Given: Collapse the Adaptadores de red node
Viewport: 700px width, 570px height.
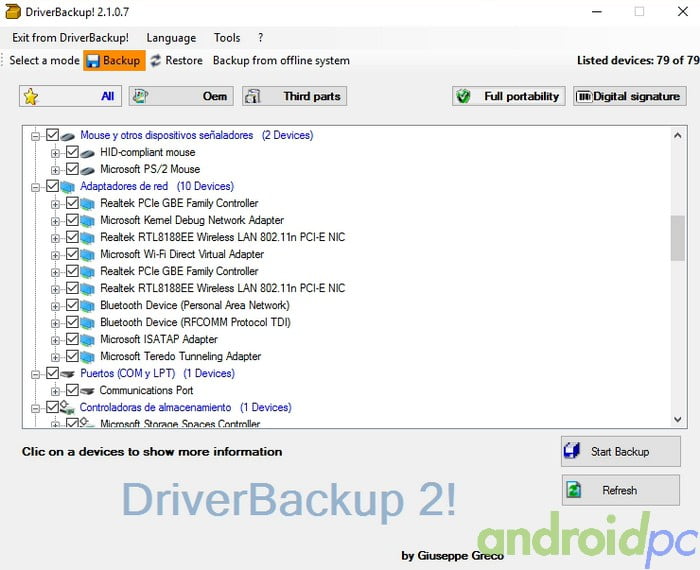Looking at the screenshot, I should pyautogui.click(x=35, y=187).
